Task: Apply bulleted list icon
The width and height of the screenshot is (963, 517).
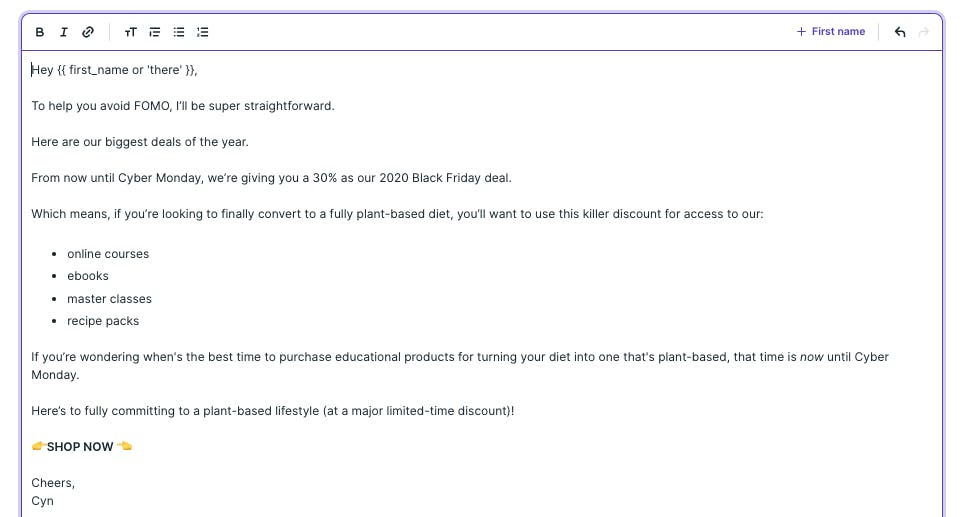Action: click(x=179, y=32)
